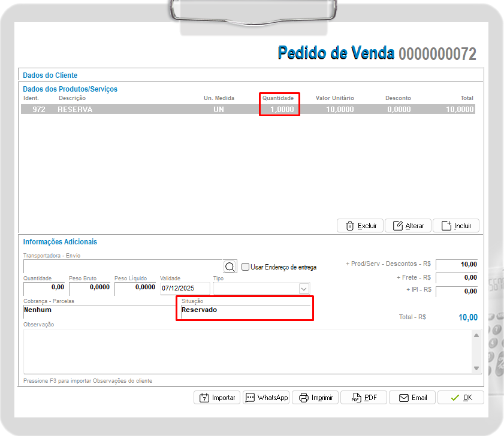Viewport: 504px width, 436px height.
Task: Enable Usar Endereço de entrega checkbox
Action: (x=245, y=267)
